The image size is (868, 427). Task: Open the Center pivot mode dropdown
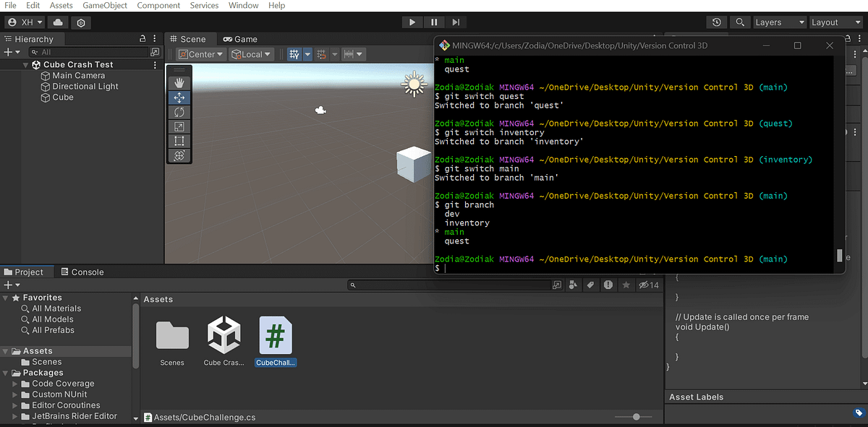pos(201,54)
